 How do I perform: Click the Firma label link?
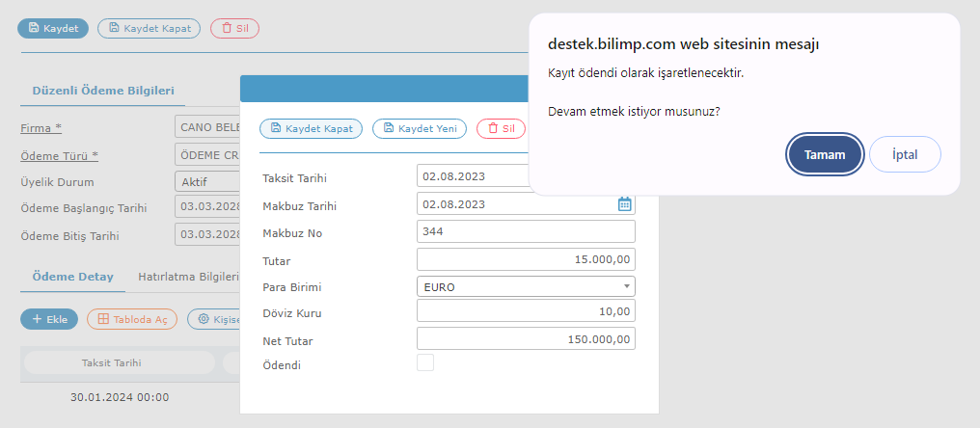pyautogui.click(x=41, y=128)
